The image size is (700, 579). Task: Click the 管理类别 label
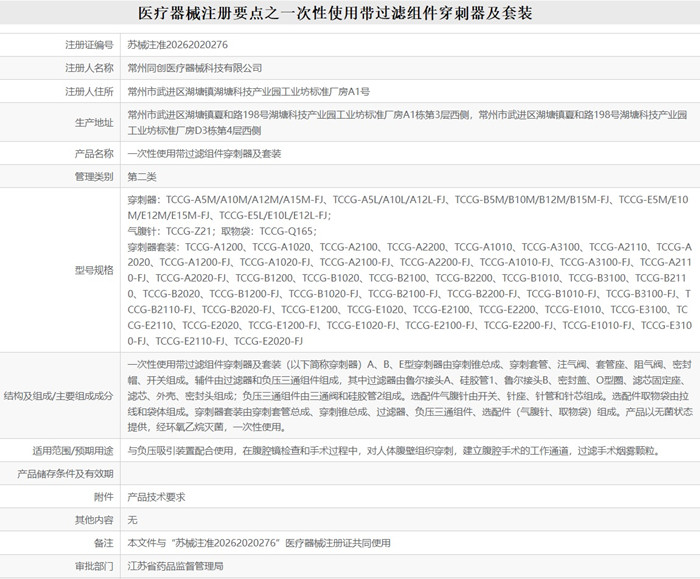[x=94, y=177]
